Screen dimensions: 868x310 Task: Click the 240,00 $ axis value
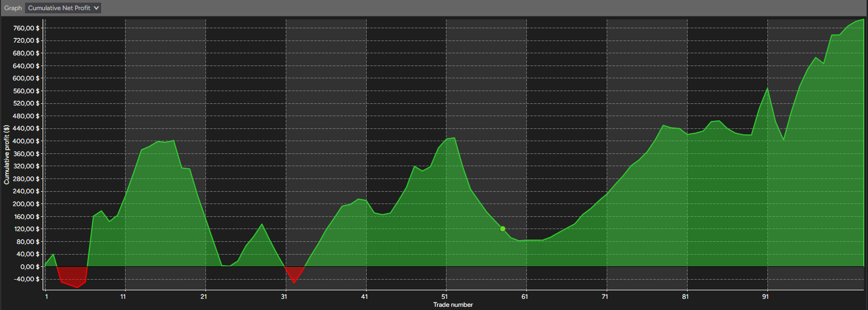pos(26,191)
